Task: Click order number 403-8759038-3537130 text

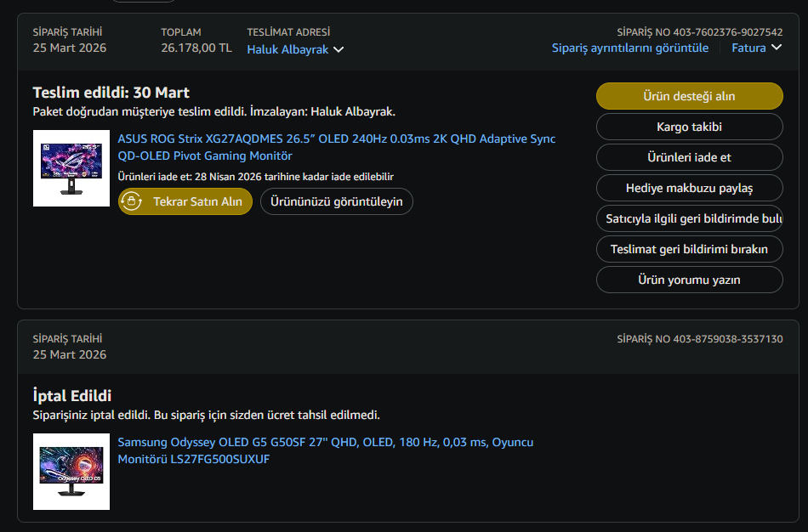Action: tap(727, 339)
